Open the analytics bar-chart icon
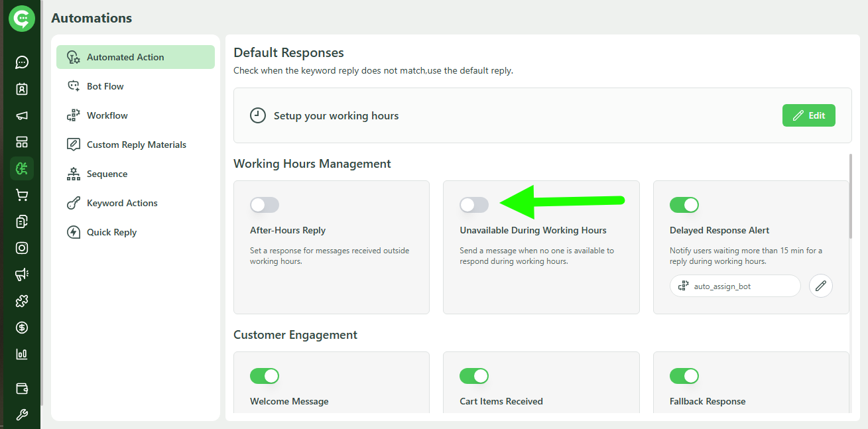Image resolution: width=868 pixels, height=429 pixels. 21,353
